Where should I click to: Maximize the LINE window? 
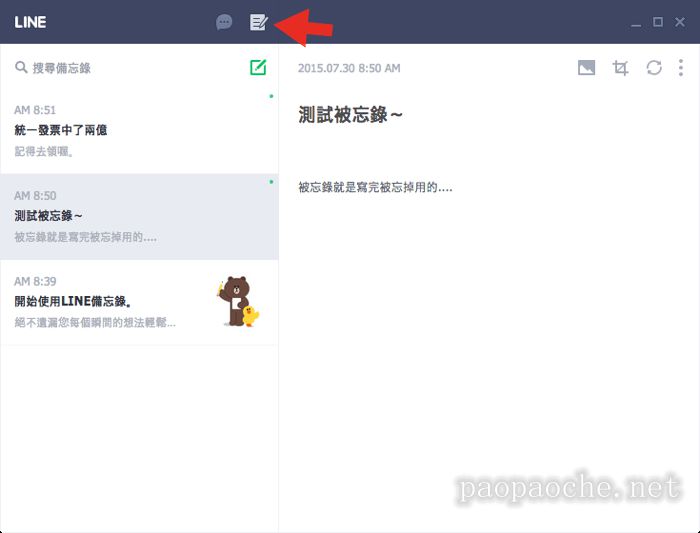658,22
